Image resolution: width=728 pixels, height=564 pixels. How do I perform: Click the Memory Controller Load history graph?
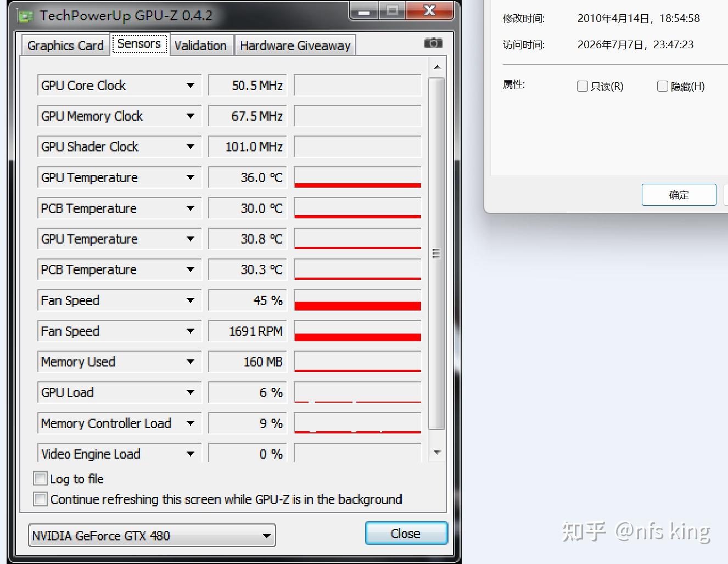point(358,423)
